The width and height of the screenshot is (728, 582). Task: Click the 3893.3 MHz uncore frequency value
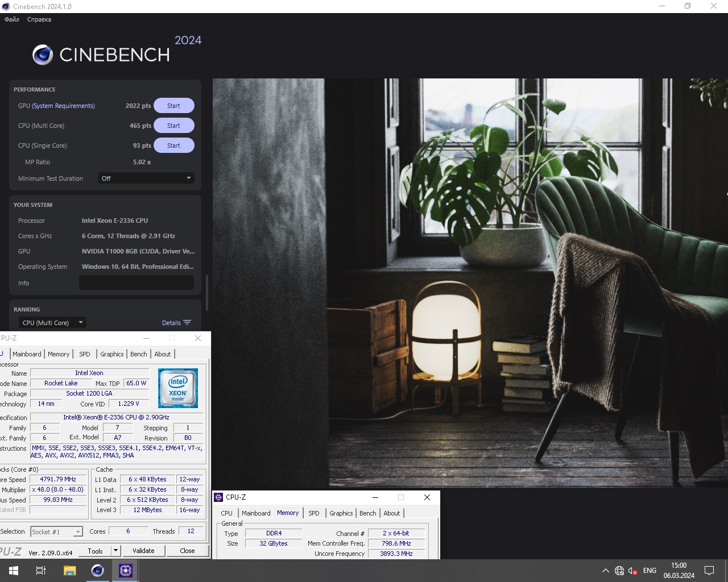pos(396,554)
